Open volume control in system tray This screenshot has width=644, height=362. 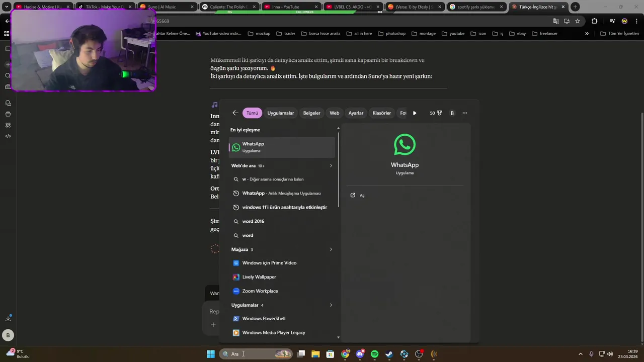point(610,354)
